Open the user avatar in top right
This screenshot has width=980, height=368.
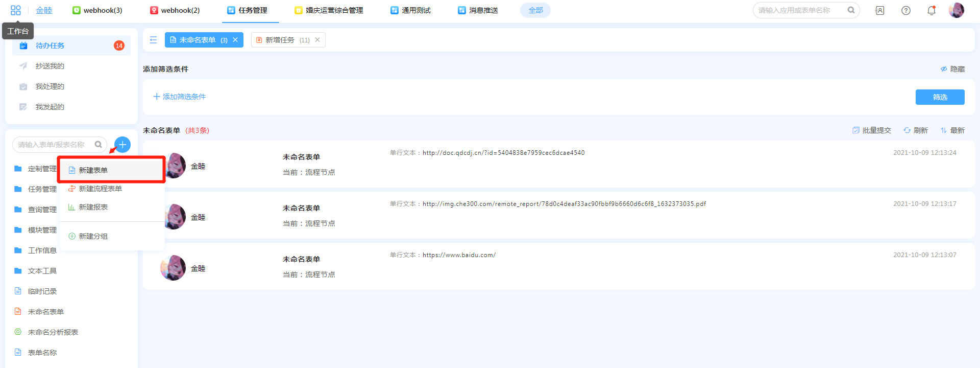956,10
